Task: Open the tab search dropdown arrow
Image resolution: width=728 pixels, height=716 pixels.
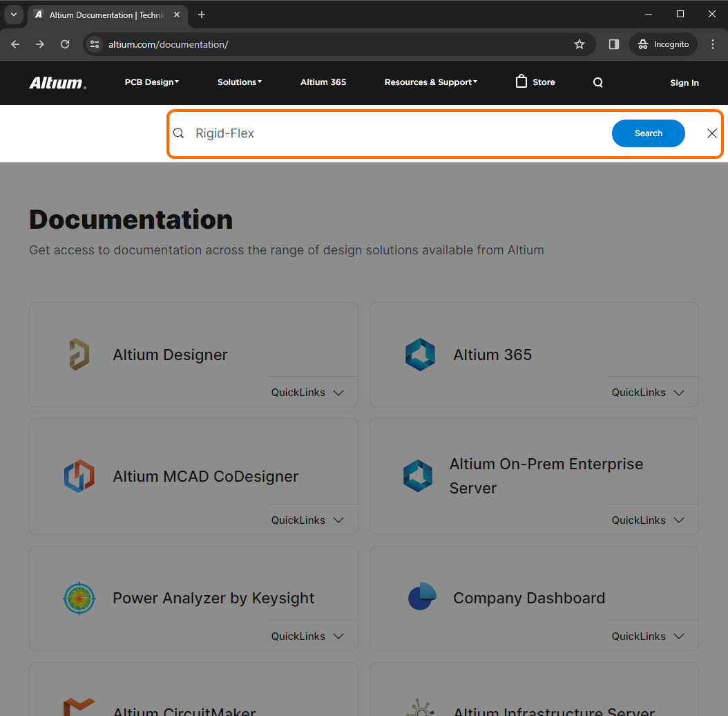Action: point(14,15)
